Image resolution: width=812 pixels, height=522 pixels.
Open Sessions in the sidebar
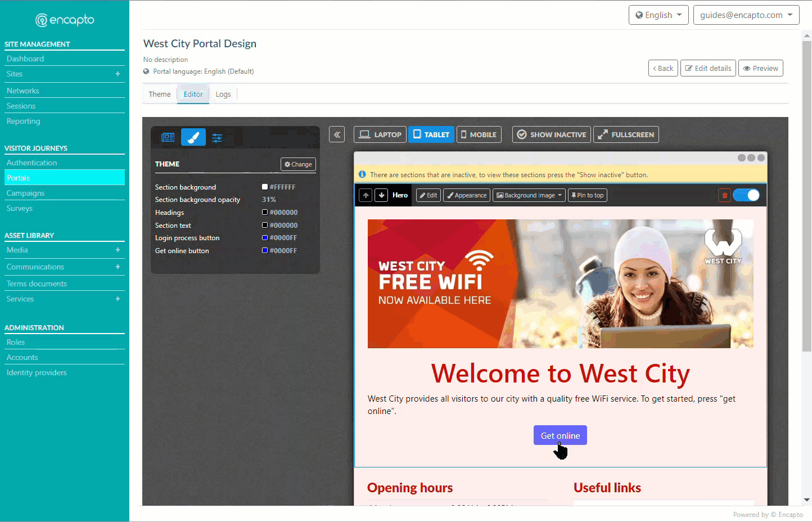(21, 106)
